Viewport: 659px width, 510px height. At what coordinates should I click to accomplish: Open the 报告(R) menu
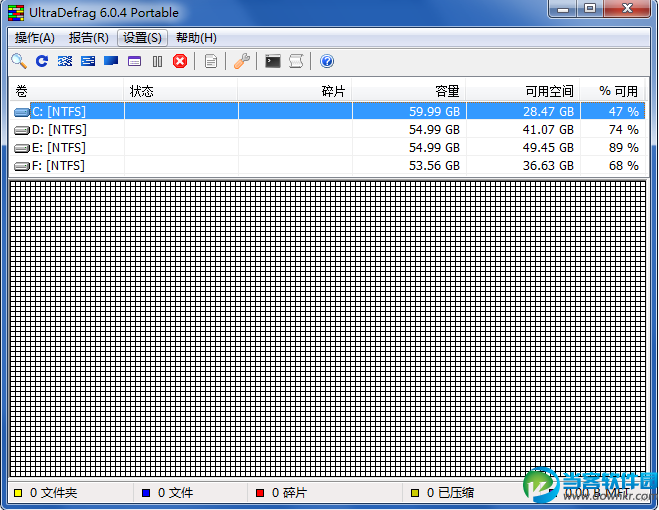tap(89, 38)
